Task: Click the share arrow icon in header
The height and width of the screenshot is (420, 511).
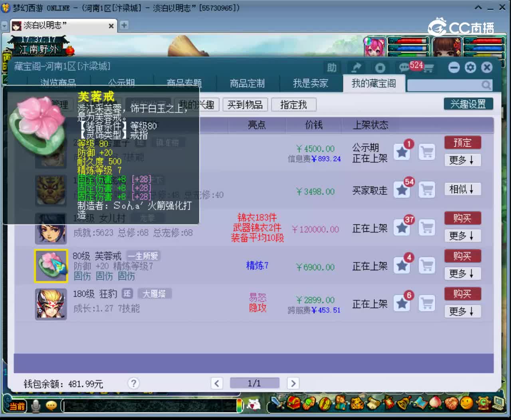Action: coord(356,67)
